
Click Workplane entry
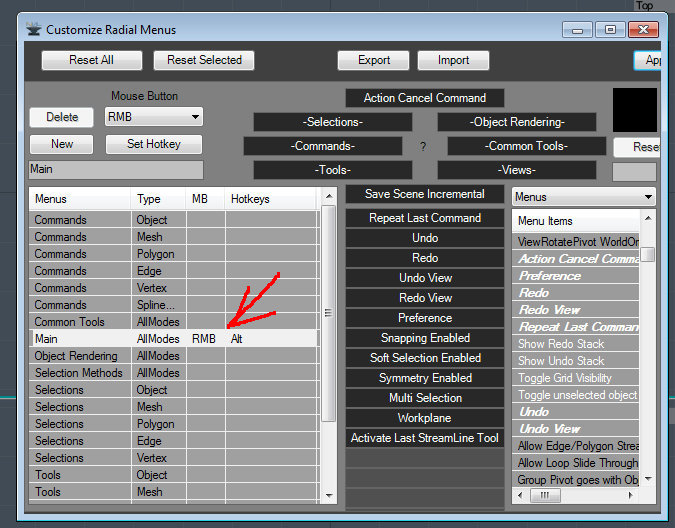pos(425,418)
